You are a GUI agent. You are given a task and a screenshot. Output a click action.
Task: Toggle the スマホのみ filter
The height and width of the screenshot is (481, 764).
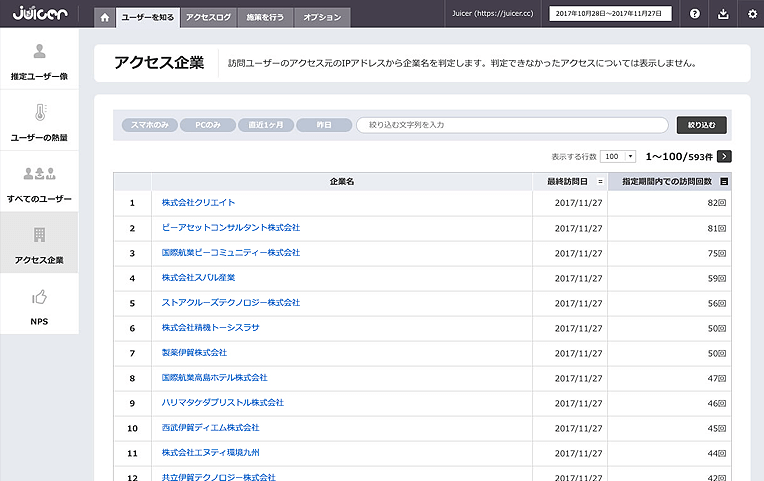150,125
